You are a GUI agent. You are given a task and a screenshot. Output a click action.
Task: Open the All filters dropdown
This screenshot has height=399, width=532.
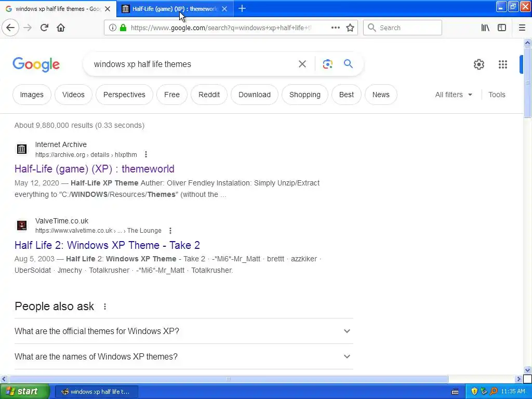454,95
